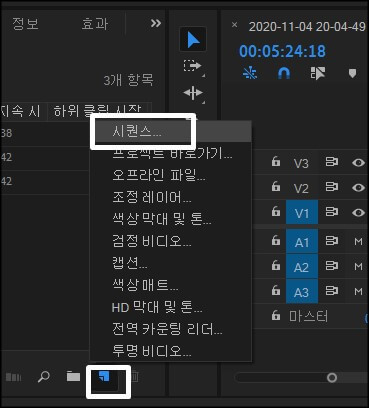Select the Selection arrow tool
369x408 pixels.
[193, 39]
